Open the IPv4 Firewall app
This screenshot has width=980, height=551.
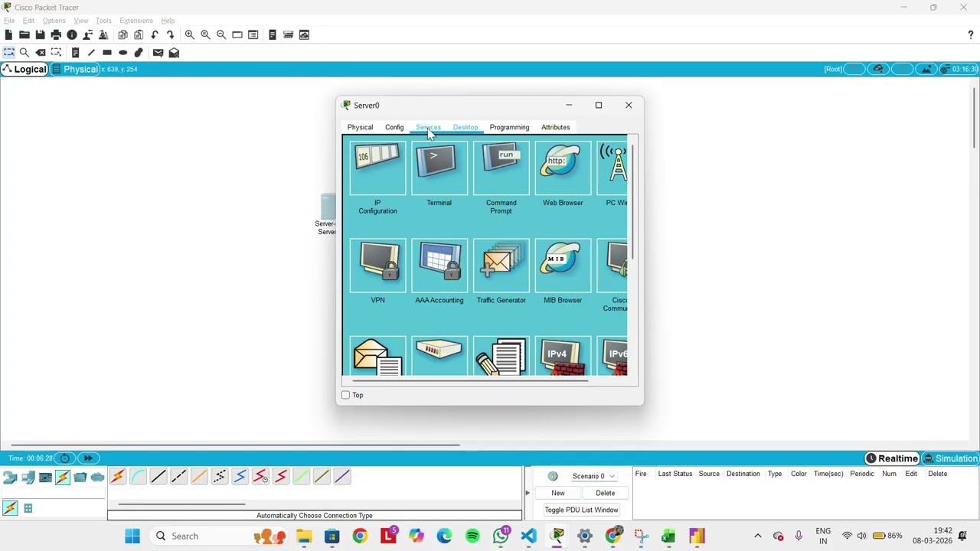click(x=563, y=356)
